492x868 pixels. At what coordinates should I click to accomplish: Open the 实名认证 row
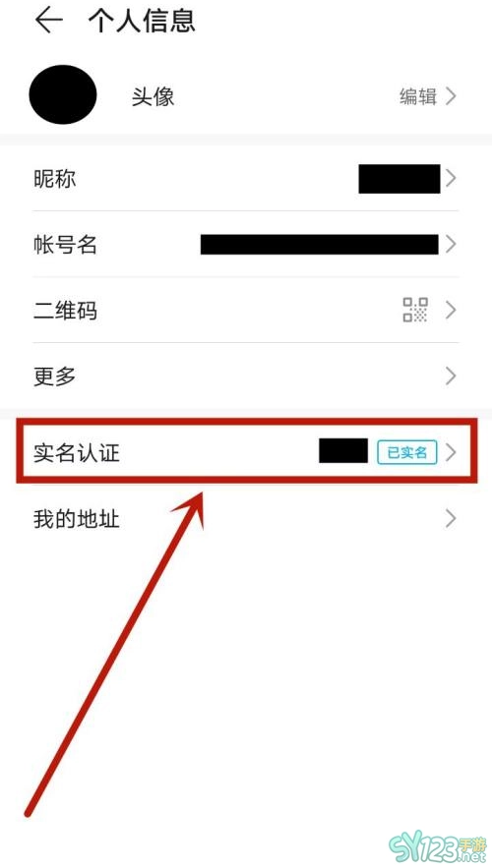coord(246,452)
